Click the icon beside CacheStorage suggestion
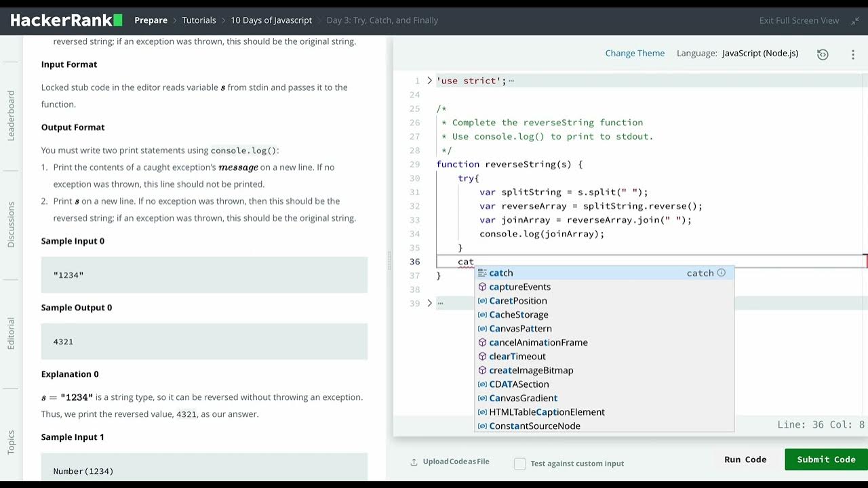This screenshot has height=488, width=868. click(482, 314)
